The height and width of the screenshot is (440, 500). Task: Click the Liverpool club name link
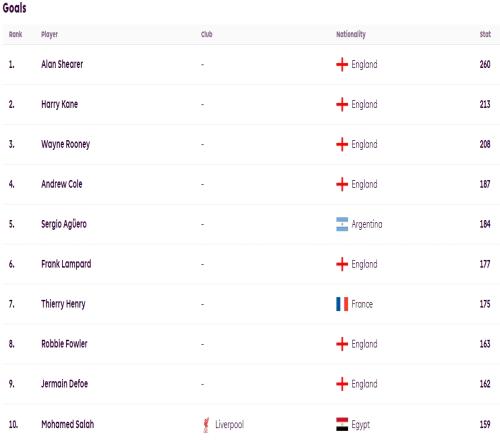click(229, 425)
